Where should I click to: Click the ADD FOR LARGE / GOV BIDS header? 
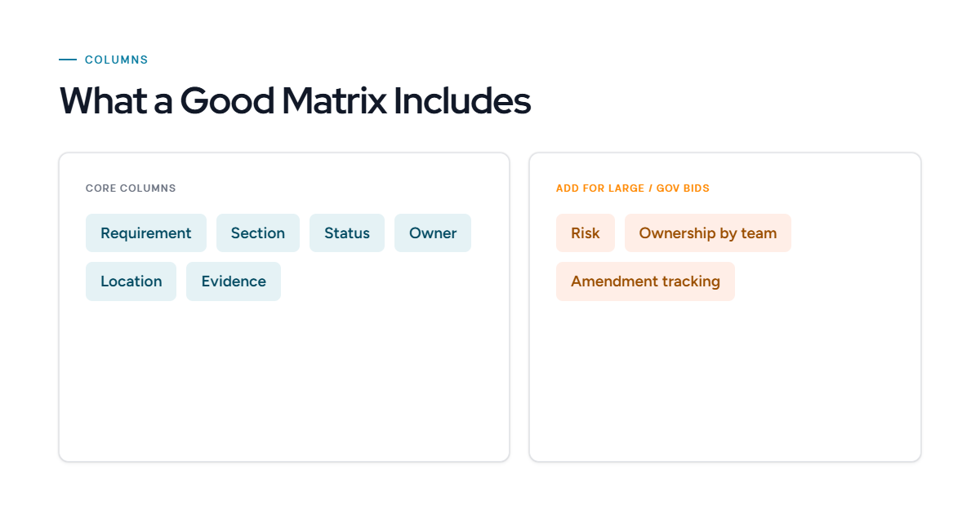[633, 188]
